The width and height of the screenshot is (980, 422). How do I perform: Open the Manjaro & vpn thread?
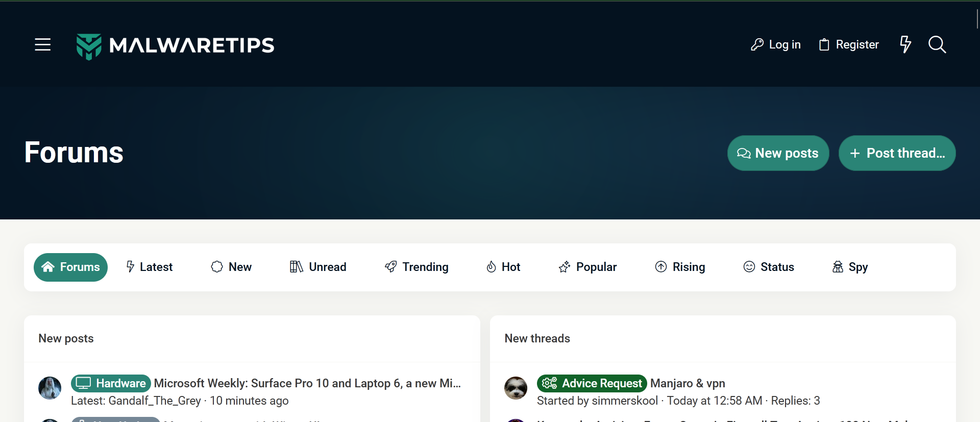tap(688, 383)
